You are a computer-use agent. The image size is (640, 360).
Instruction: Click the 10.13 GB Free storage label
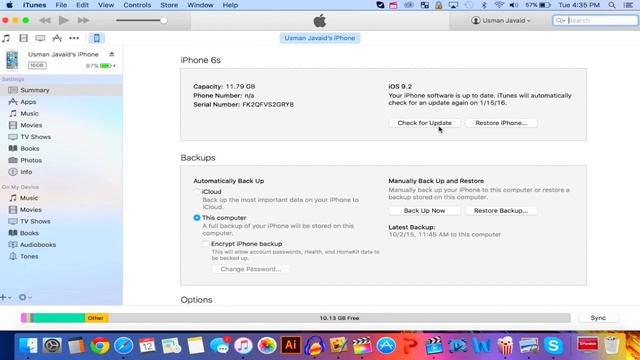coord(339,318)
